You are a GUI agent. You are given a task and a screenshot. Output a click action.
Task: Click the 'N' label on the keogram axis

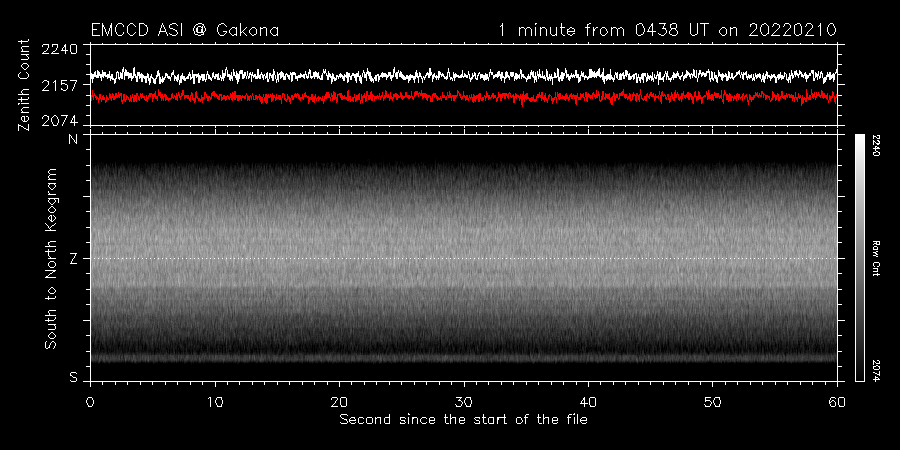point(73,140)
